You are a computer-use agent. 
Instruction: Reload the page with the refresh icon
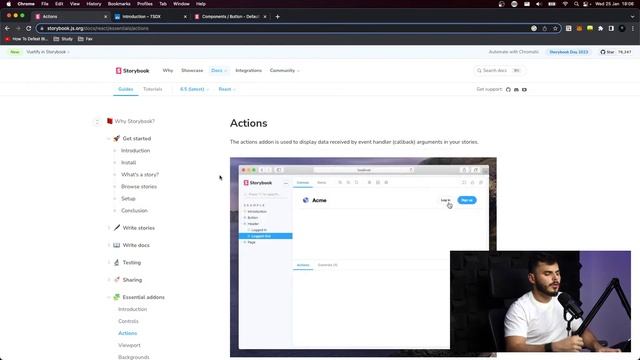click(x=29, y=28)
